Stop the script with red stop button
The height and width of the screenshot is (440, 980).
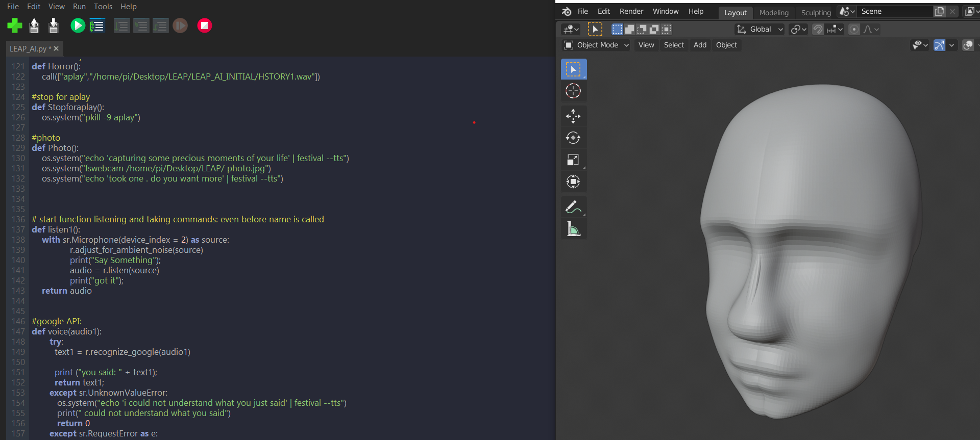click(x=205, y=25)
